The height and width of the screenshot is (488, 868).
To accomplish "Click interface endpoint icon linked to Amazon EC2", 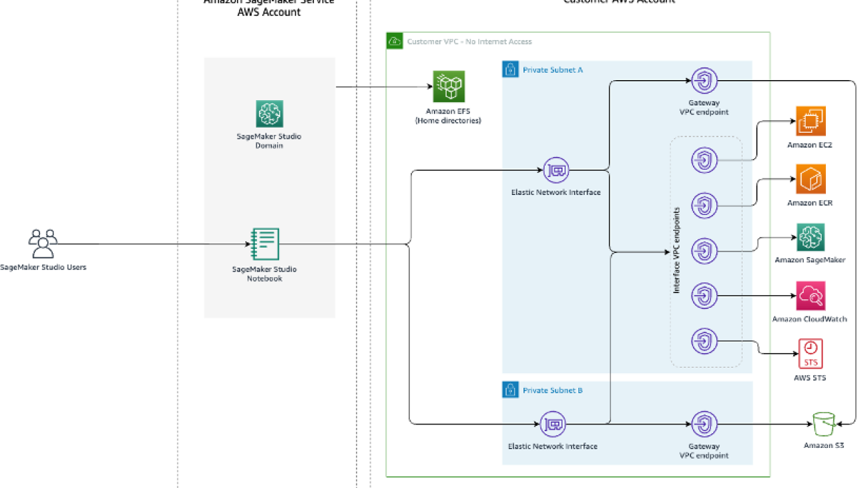I will pyautogui.click(x=704, y=160).
